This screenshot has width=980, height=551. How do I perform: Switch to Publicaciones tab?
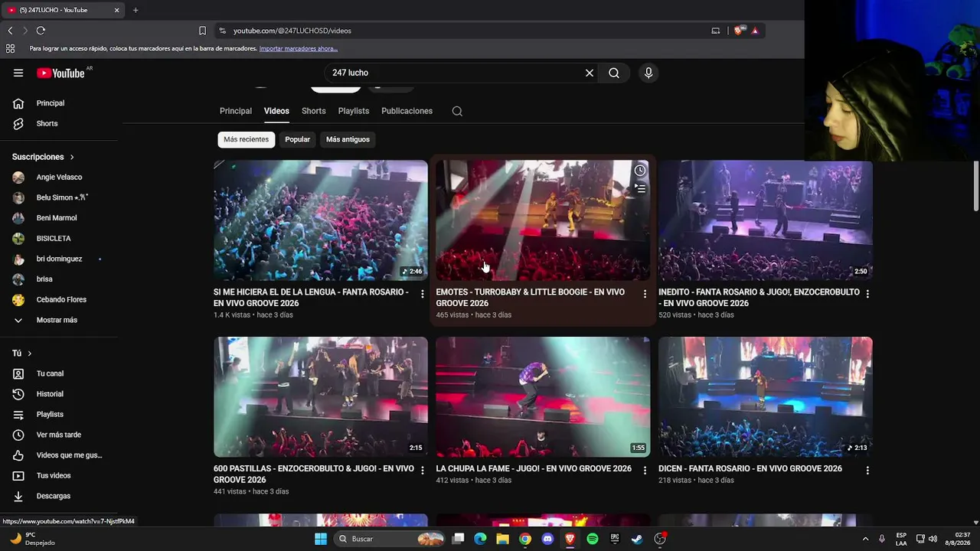[x=407, y=111]
